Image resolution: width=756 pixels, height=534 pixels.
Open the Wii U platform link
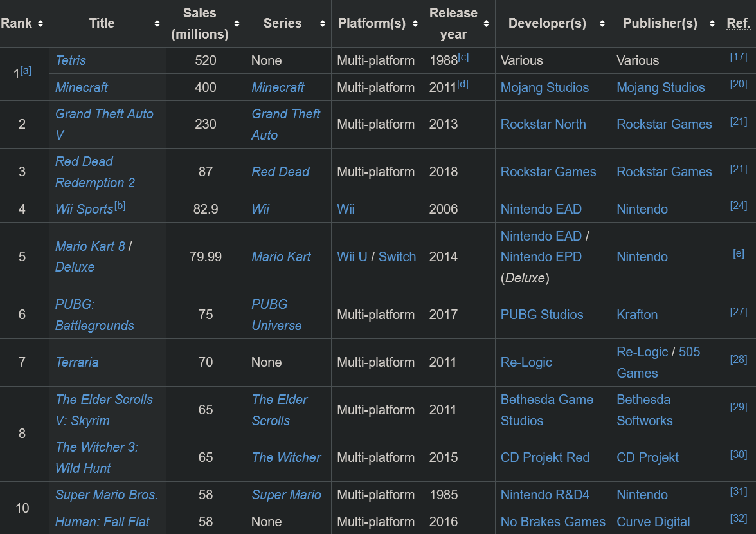tap(352, 257)
